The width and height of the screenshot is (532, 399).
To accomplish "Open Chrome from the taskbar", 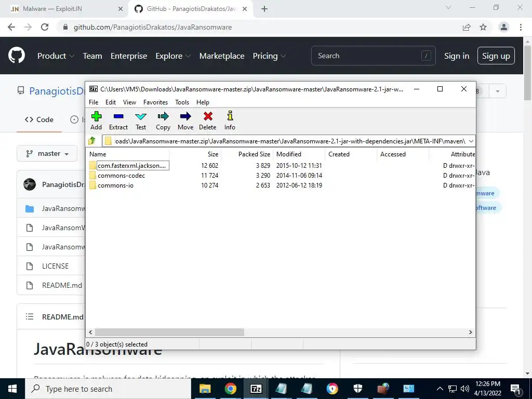I will [x=230, y=389].
